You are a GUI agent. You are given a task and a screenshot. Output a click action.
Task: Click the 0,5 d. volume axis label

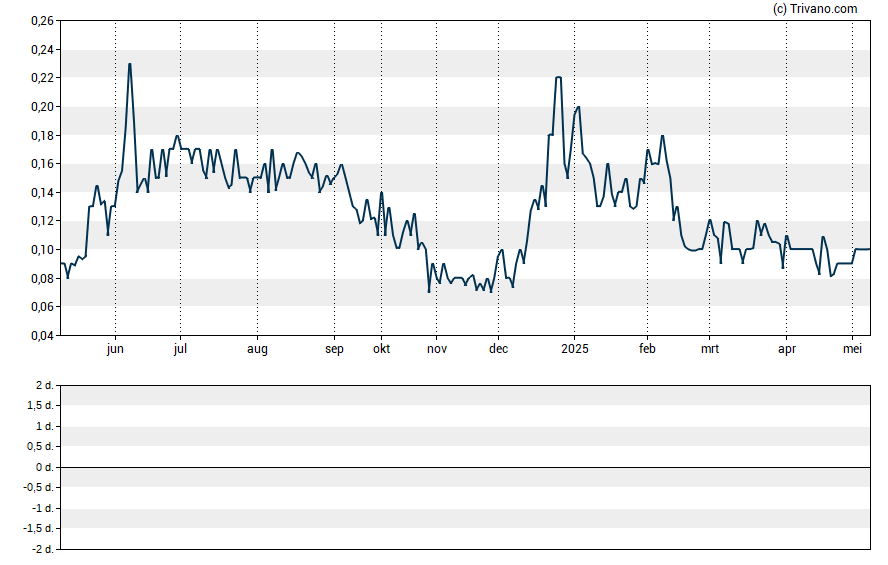[x=40, y=447]
